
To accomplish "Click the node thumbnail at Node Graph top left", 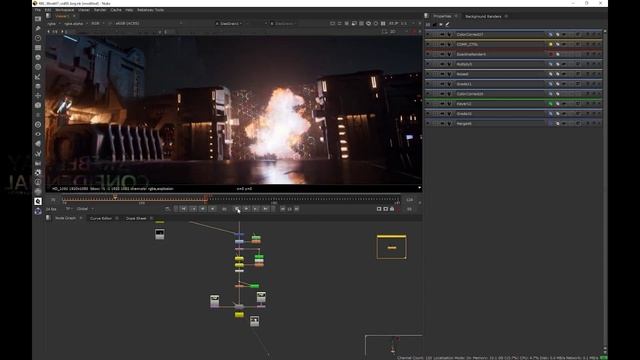I will (160, 234).
